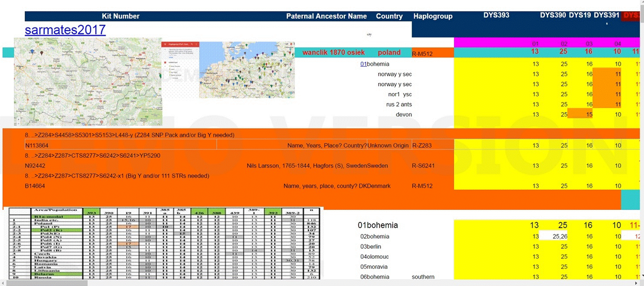Click the horizontal scrollbar thumb at bottom
The width and height of the screenshot is (644, 286).
(47, 283)
